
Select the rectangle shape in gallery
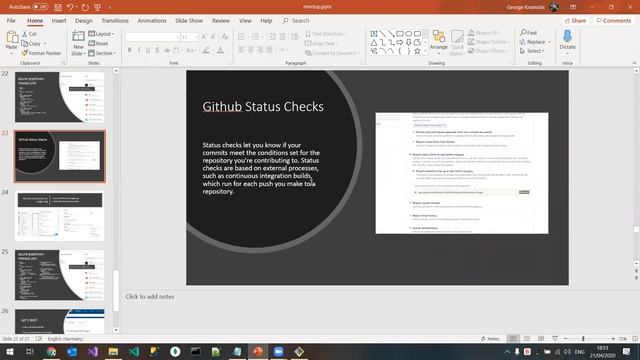click(x=400, y=34)
